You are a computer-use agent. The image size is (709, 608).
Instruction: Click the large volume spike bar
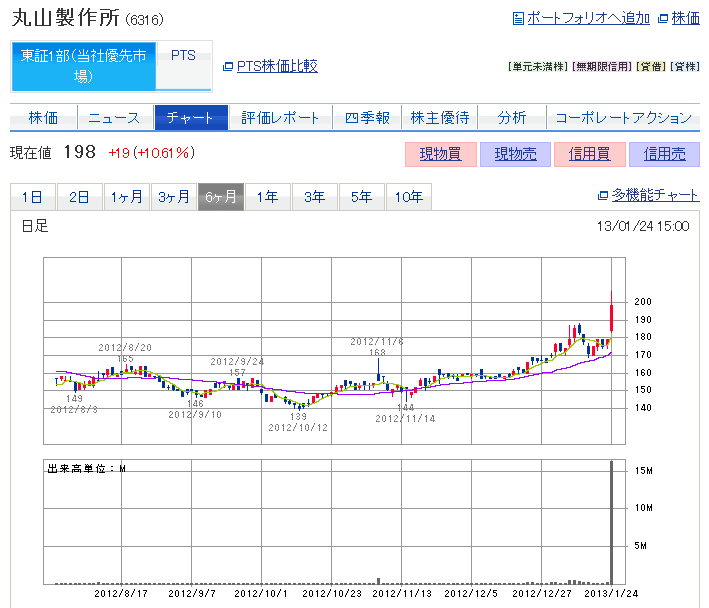(x=611, y=522)
